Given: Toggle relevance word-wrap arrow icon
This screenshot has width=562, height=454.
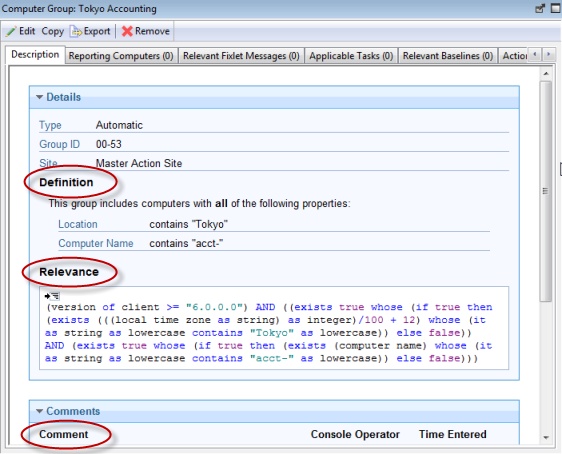Looking at the screenshot, I should tap(52, 296).
